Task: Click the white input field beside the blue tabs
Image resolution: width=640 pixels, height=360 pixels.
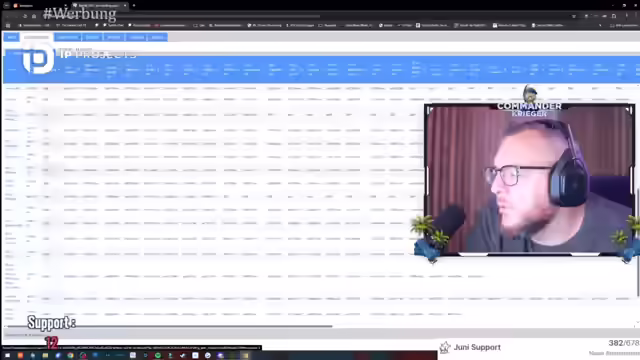Action: point(36,37)
